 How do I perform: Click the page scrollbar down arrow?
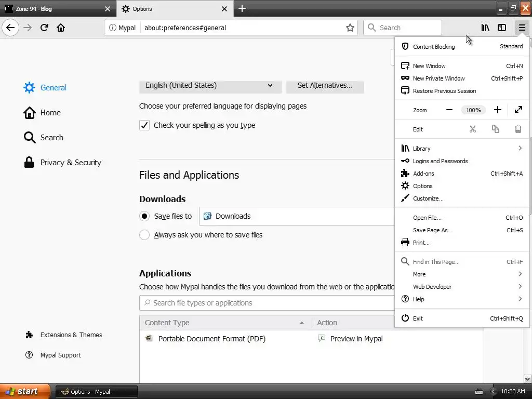click(528, 379)
